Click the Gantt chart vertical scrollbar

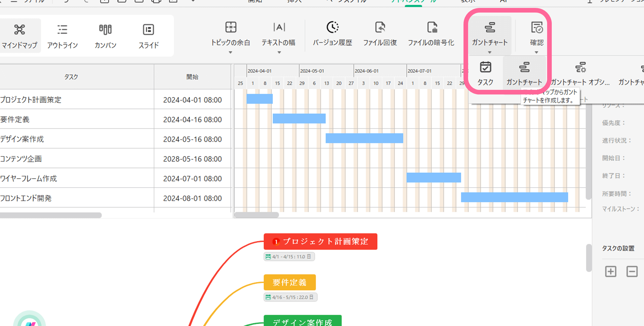(x=588, y=152)
